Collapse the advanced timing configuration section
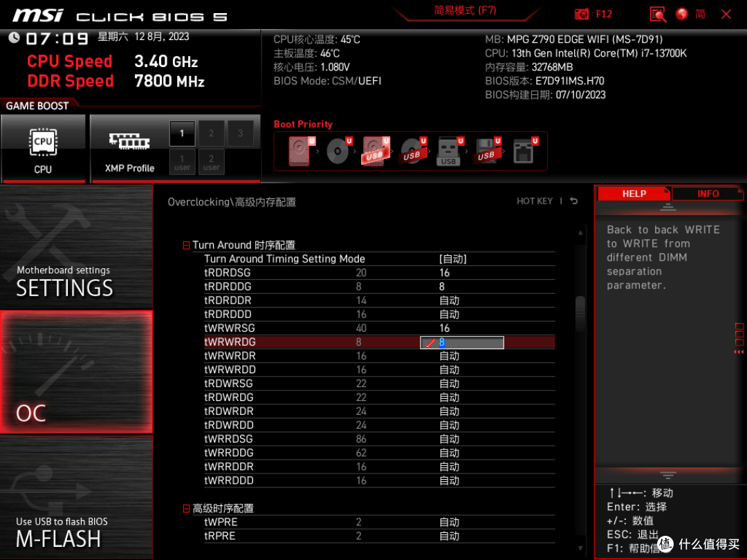Screen dimensions: 747x560 (x=186, y=509)
